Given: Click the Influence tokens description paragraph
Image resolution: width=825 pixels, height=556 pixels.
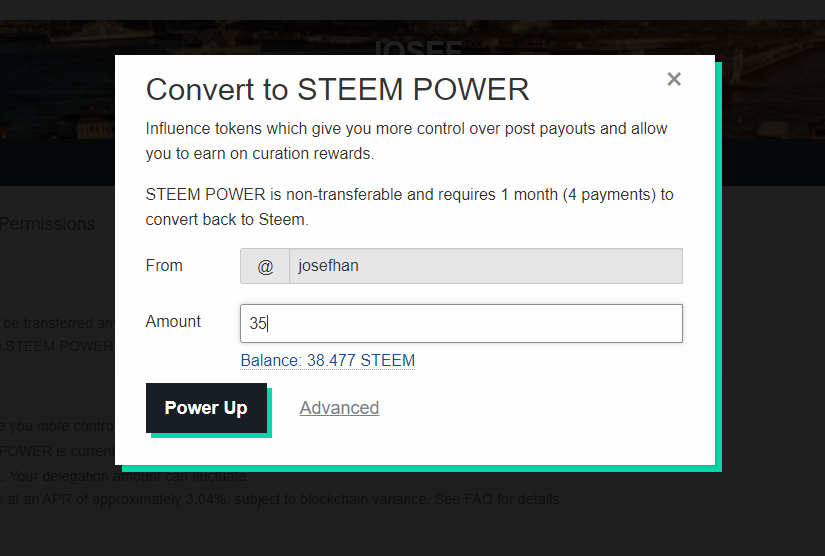Looking at the screenshot, I should point(406,141).
